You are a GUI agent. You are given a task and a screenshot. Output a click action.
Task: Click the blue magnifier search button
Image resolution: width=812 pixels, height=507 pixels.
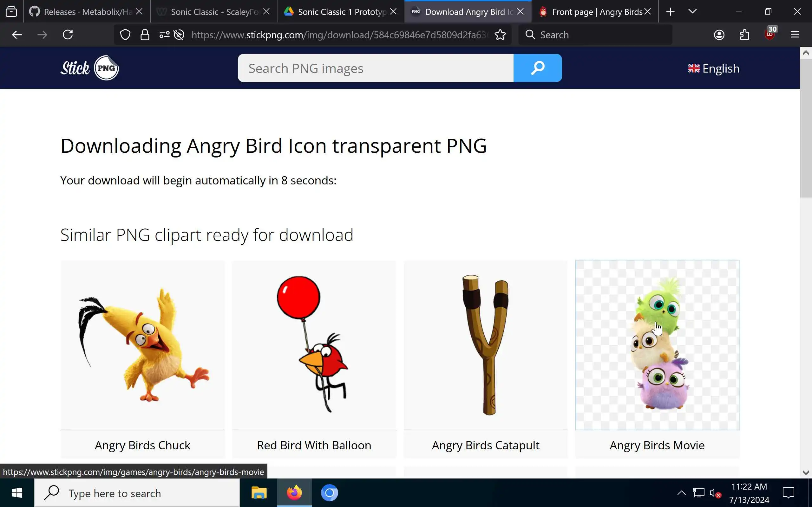click(537, 68)
